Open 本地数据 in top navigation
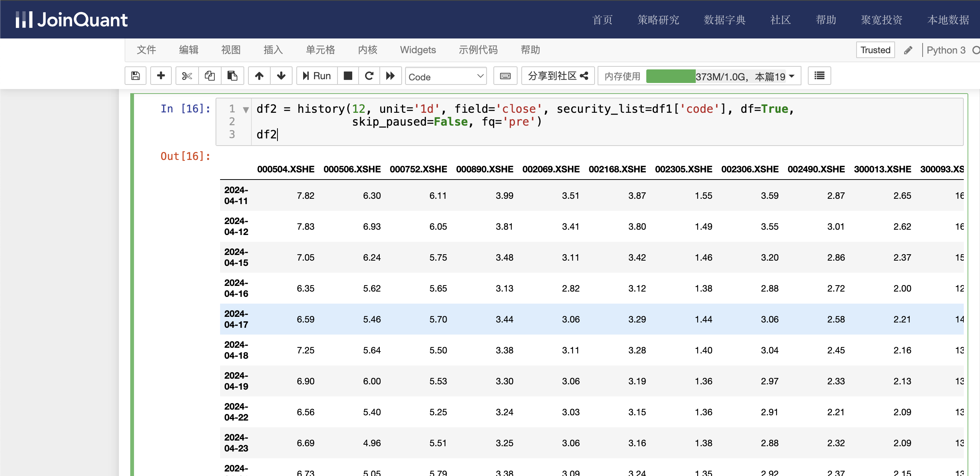The width and height of the screenshot is (980, 476). point(948,20)
